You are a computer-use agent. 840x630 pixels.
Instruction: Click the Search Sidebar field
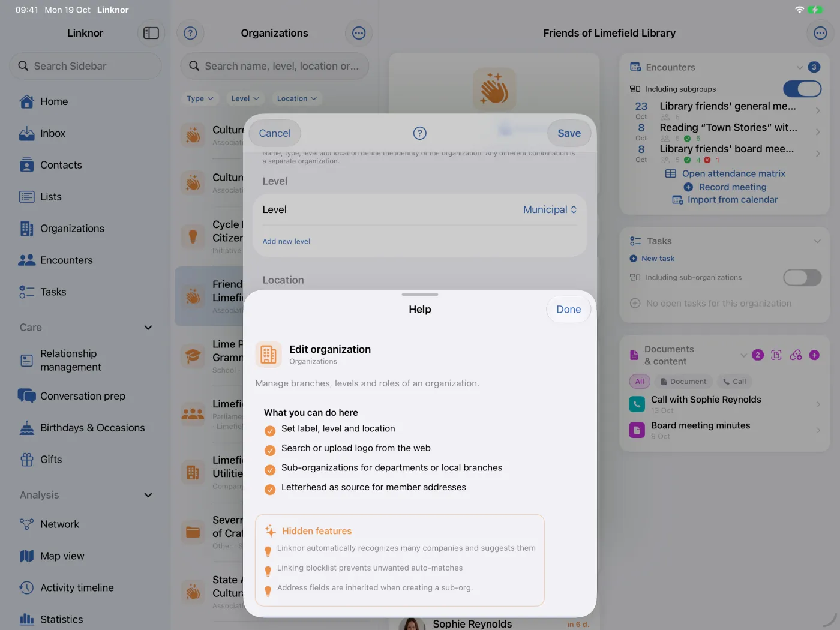click(x=85, y=66)
